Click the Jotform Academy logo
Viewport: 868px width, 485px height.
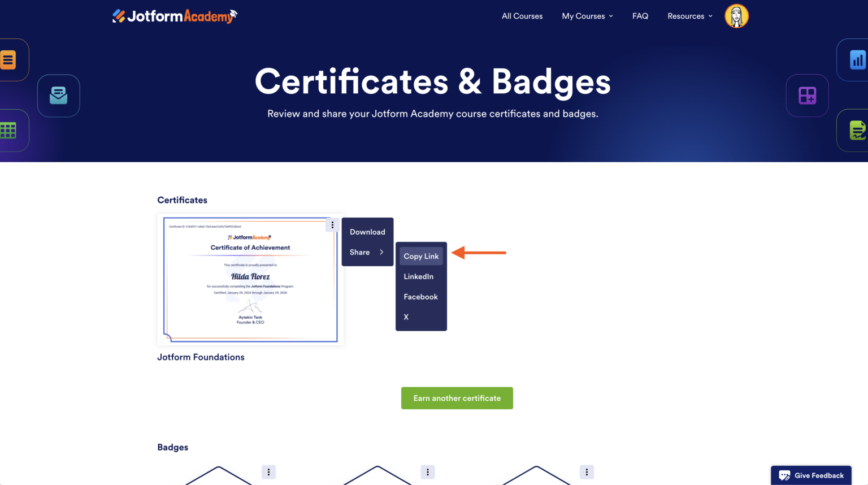[x=174, y=16]
